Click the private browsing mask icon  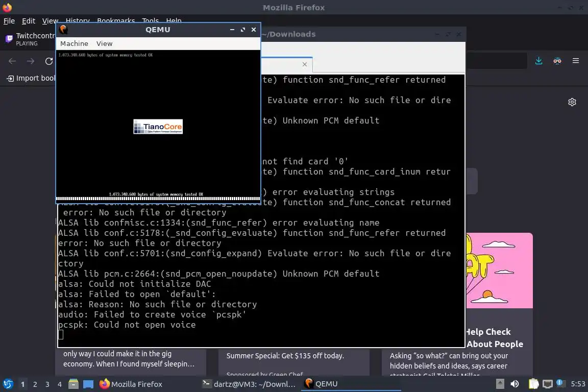(557, 61)
